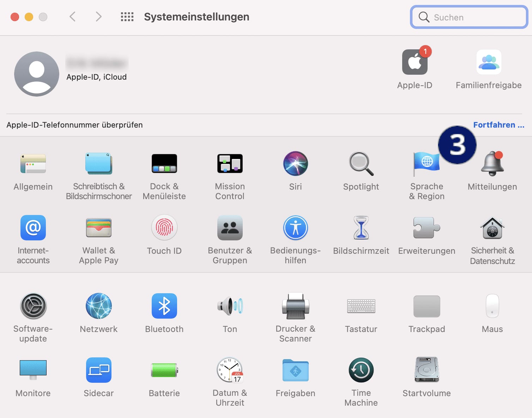Screen dimensions: 532x418
Task: Open Drucker & Scanner settings
Action: 296,306
